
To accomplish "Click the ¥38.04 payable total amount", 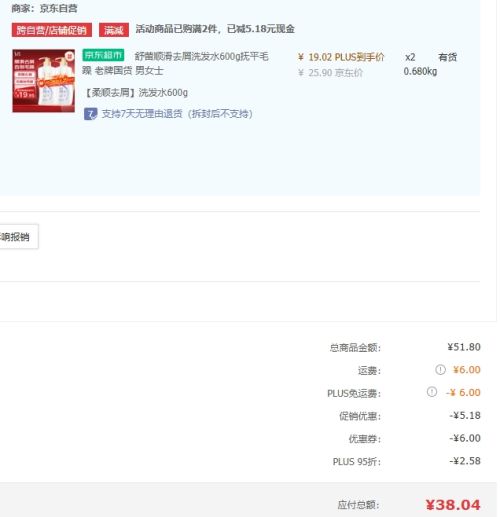I will (x=453, y=505).
